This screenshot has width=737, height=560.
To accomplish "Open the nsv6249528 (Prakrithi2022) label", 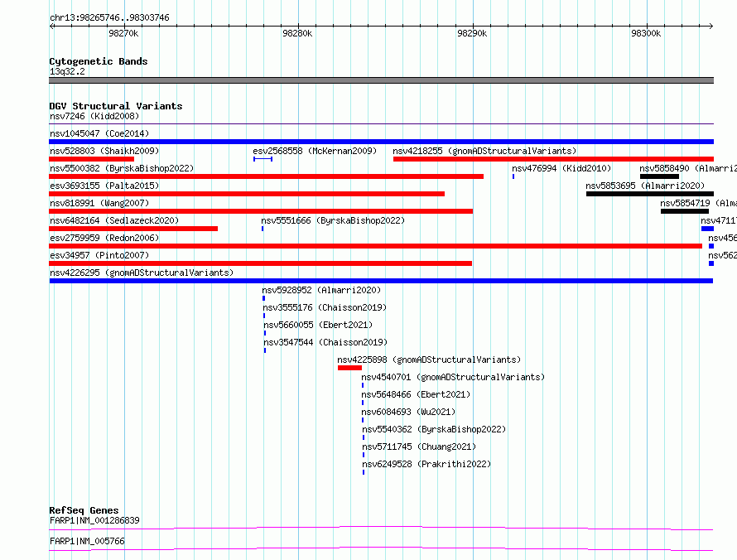I will [x=426, y=464].
